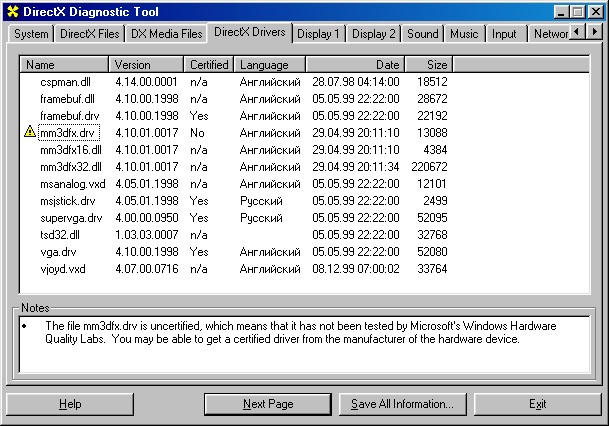The image size is (609, 426).
Task: Click Save All Information button
Action: [403, 404]
